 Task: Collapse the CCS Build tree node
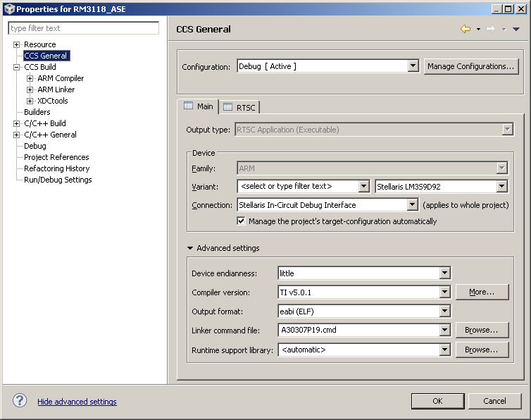[16, 67]
